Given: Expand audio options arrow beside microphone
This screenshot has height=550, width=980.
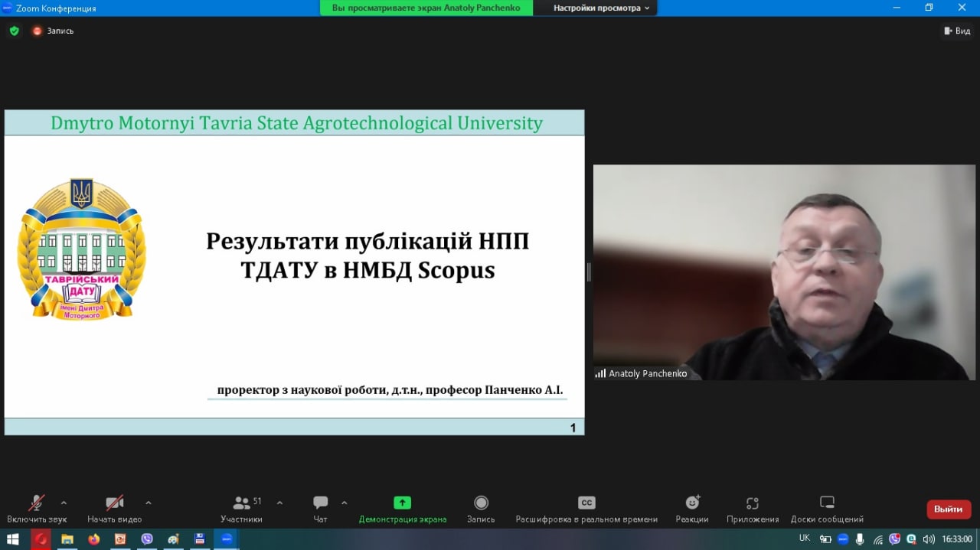Looking at the screenshot, I should 64,503.
